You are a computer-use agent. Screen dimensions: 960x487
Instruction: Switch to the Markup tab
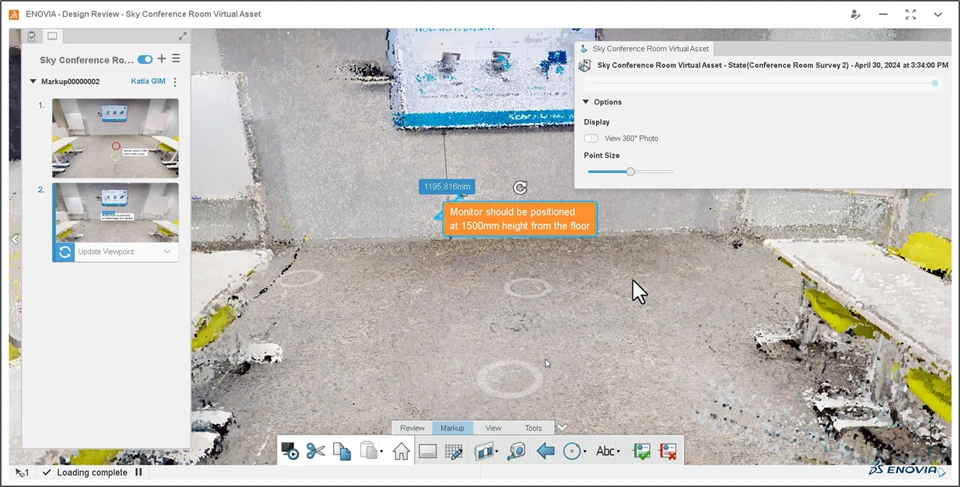coord(452,428)
